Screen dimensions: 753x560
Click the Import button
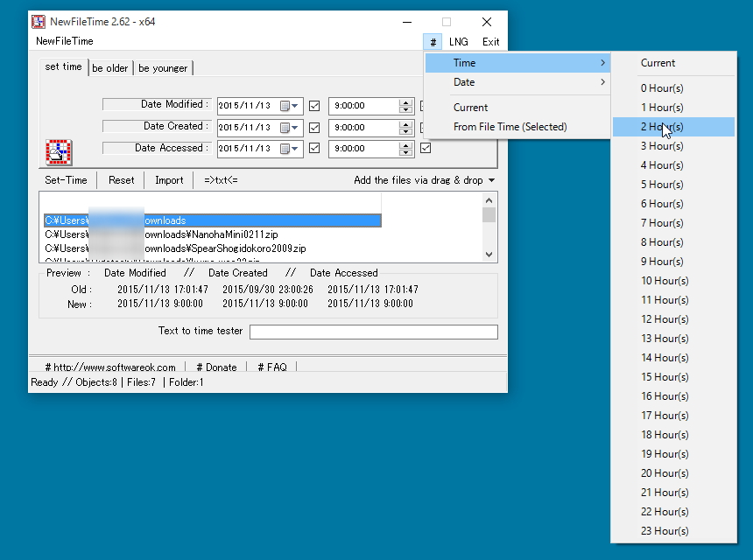tap(169, 180)
